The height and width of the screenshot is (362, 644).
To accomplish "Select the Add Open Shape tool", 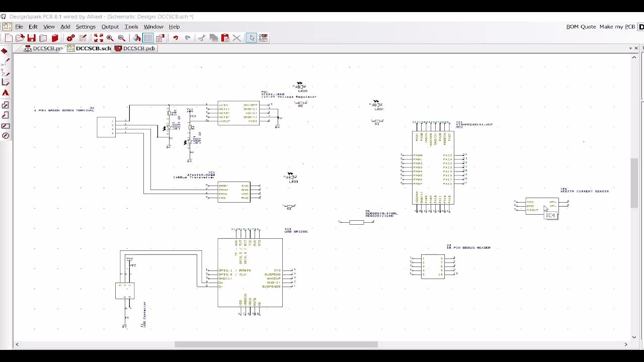I will [5, 115].
